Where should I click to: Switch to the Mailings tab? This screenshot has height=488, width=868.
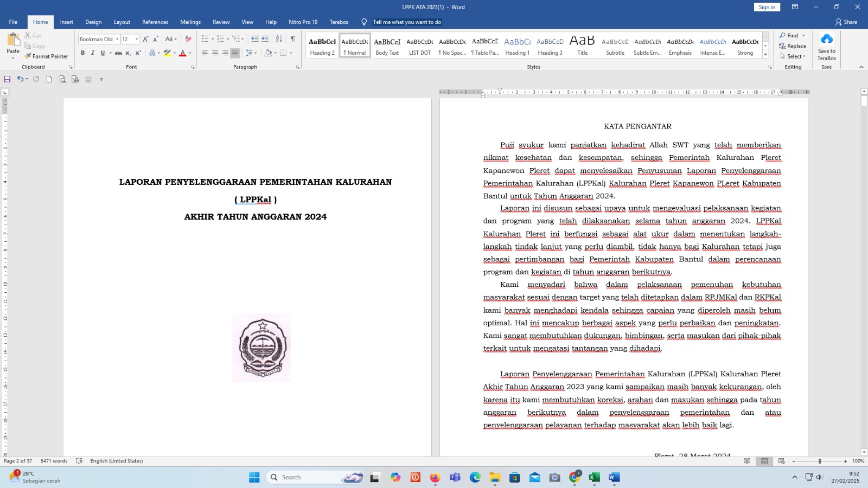(x=190, y=22)
